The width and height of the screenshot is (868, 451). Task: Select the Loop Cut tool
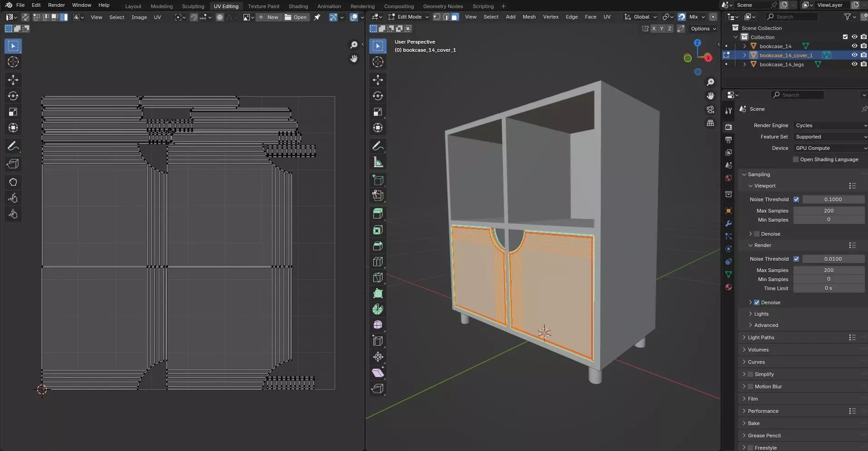click(x=378, y=262)
